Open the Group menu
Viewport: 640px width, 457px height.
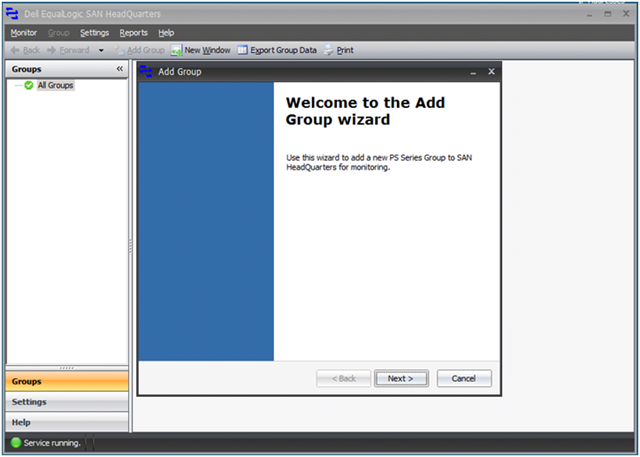click(58, 33)
